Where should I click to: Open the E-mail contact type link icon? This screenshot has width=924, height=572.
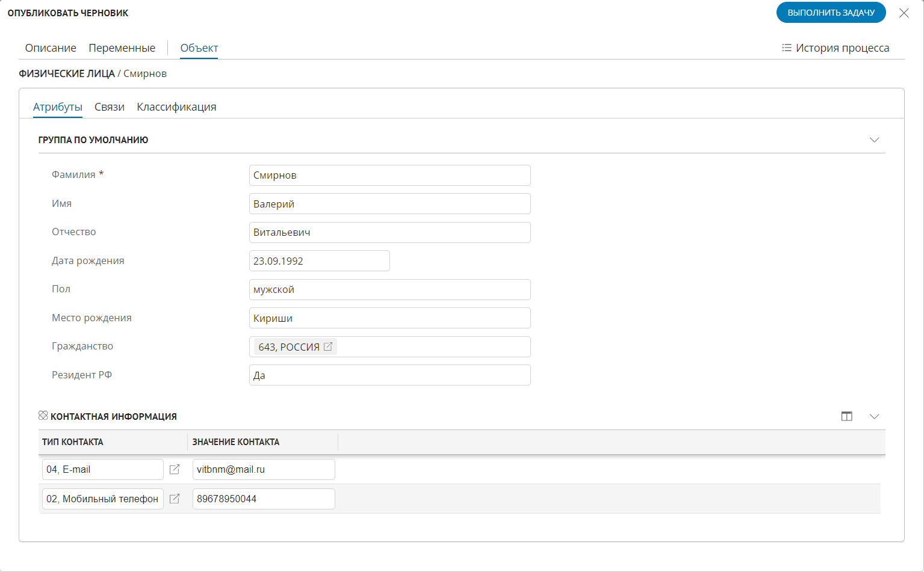click(175, 469)
